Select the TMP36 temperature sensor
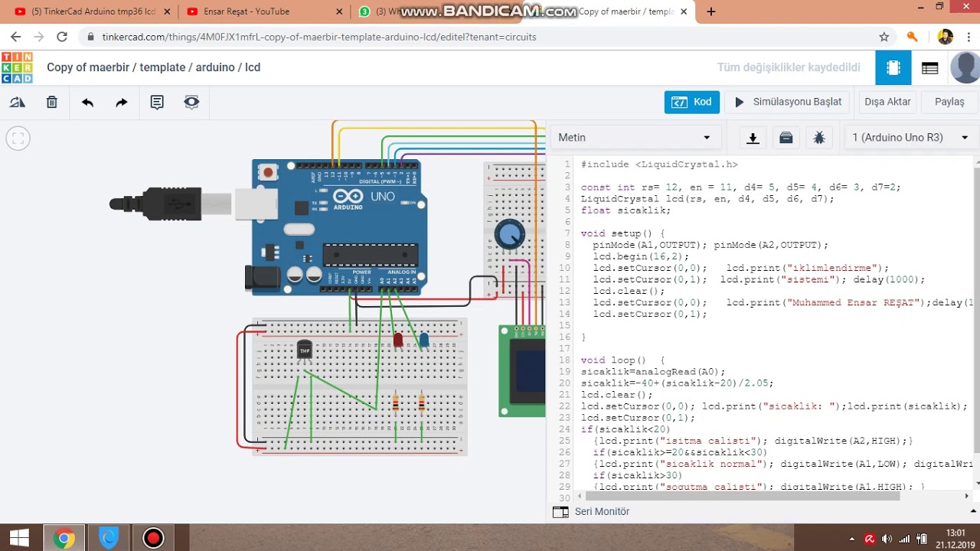This screenshot has height=551, width=980. tap(305, 350)
